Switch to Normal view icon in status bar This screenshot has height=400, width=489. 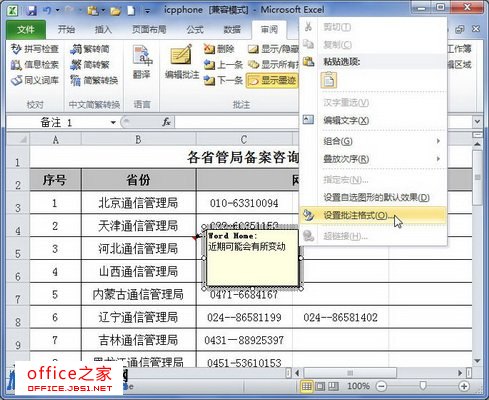306,386
